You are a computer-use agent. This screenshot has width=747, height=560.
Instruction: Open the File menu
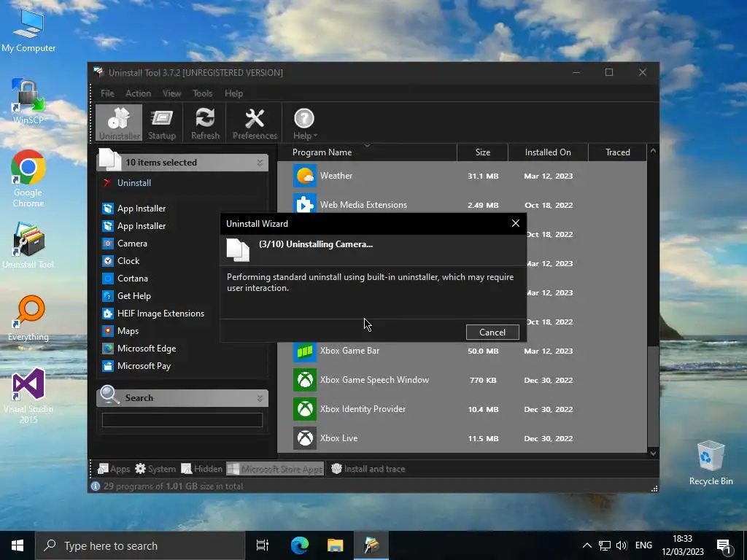click(x=107, y=93)
